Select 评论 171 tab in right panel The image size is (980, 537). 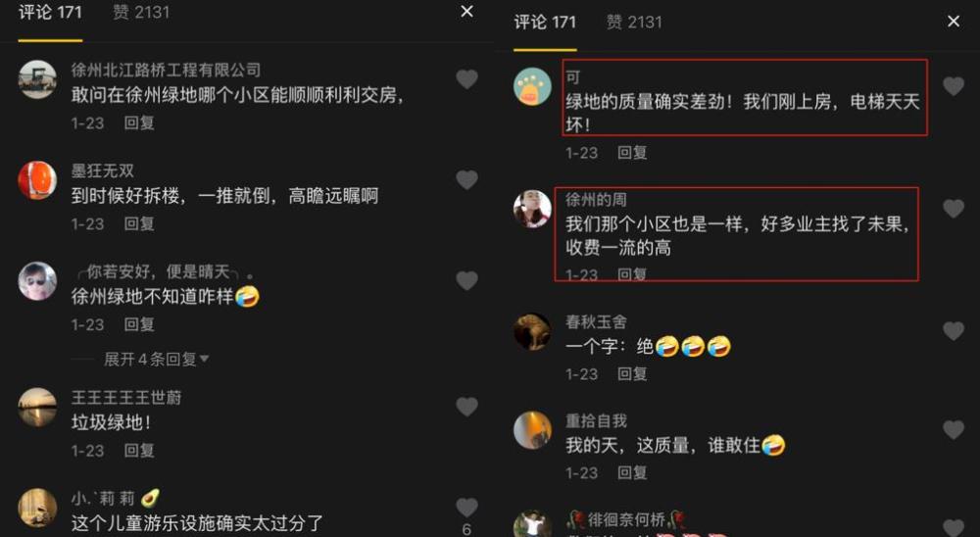544,22
